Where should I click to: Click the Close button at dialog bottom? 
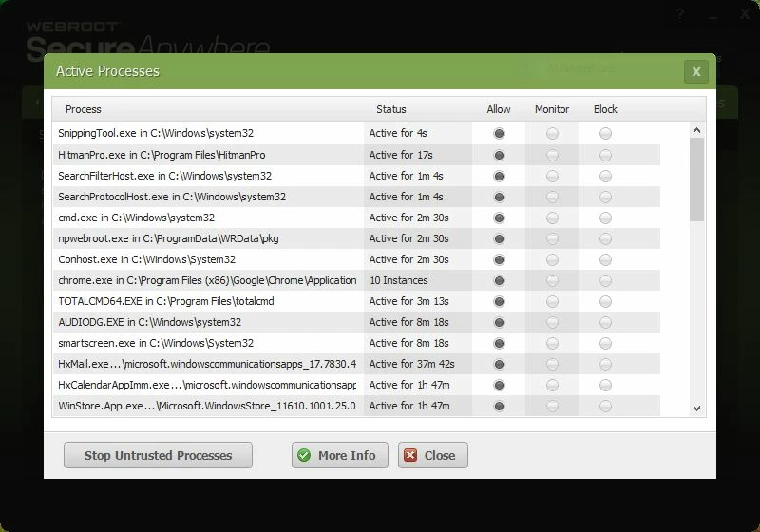[433, 455]
